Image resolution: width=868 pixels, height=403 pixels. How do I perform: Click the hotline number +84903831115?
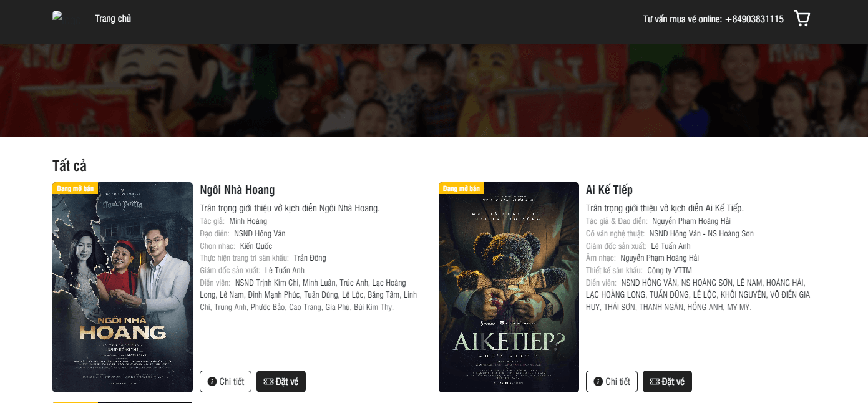pos(754,19)
